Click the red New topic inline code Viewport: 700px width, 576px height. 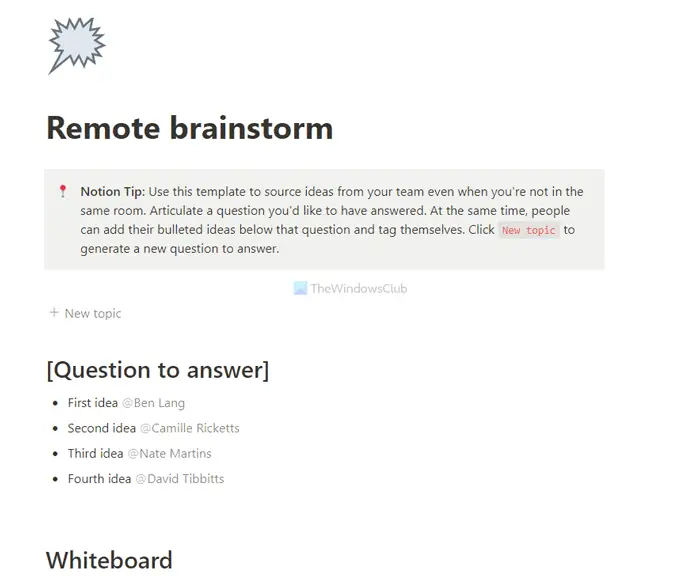tap(529, 230)
